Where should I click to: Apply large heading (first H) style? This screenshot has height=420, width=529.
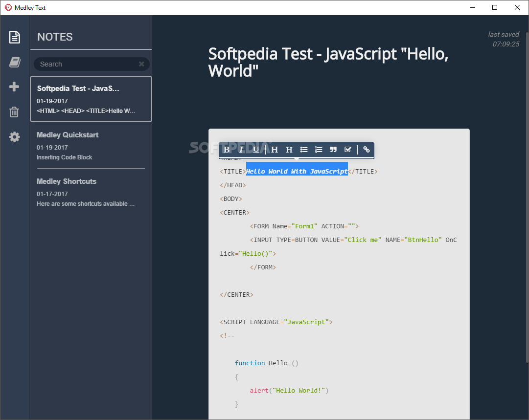click(275, 150)
